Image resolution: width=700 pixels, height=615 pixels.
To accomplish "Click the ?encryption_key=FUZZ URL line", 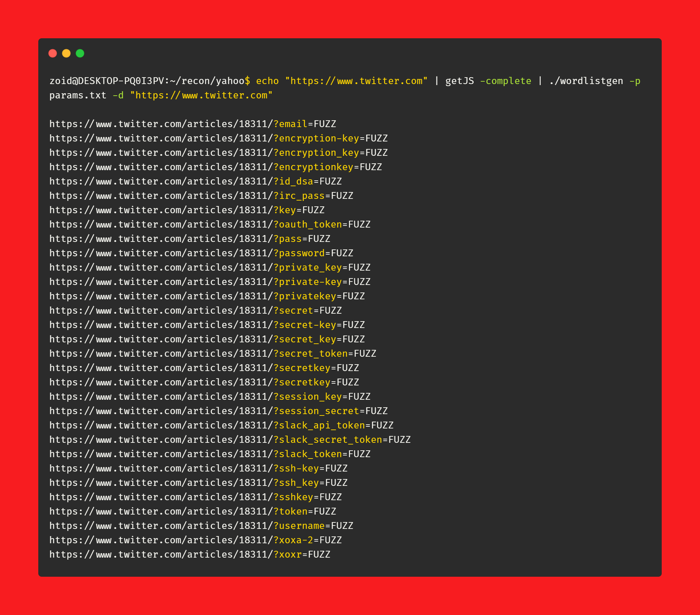I will point(218,153).
